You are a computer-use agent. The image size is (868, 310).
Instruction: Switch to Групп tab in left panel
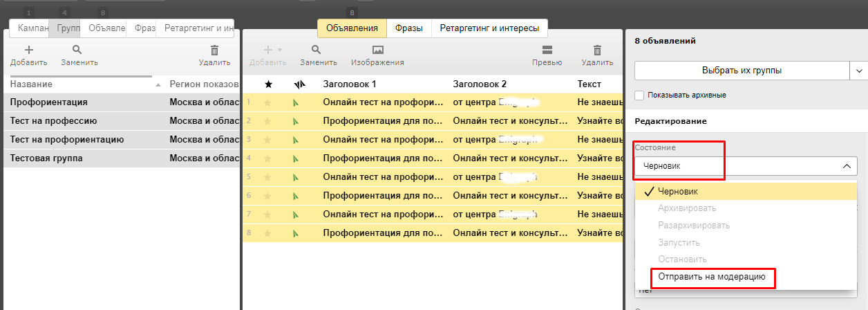point(66,28)
